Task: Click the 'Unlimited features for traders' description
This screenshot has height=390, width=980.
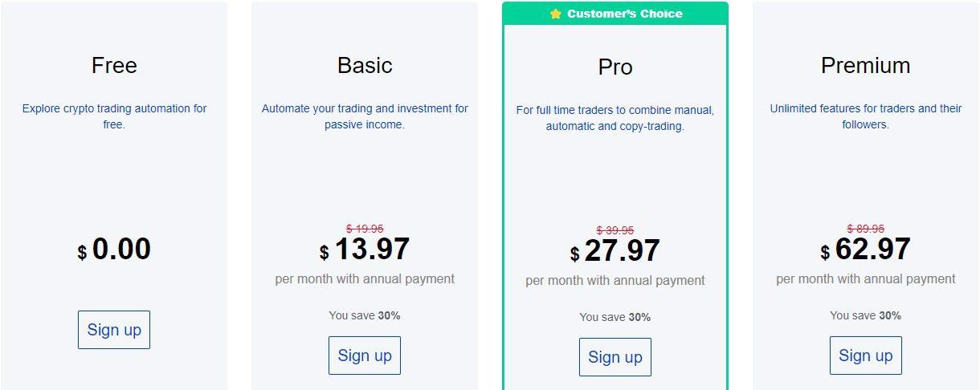Action: click(x=866, y=116)
